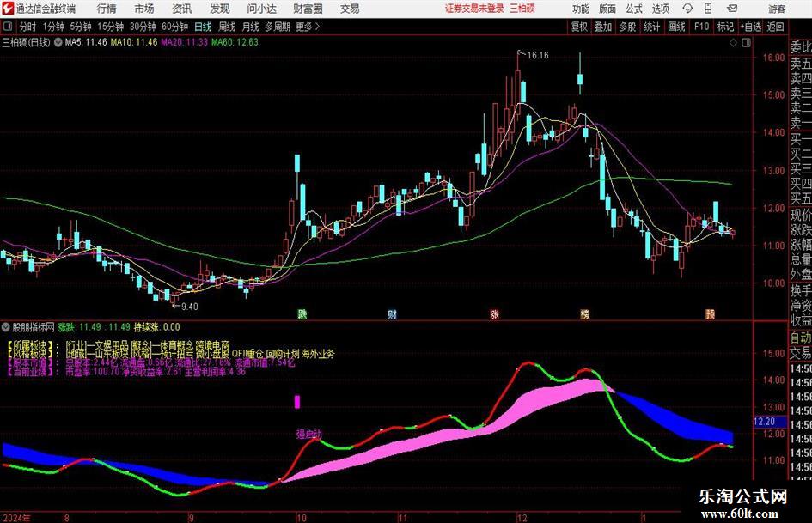Image resolution: width=812 pixels, height=523 pixels.
Task: Click the 自动 label in right panel
Action: click(x=801, y=338)
